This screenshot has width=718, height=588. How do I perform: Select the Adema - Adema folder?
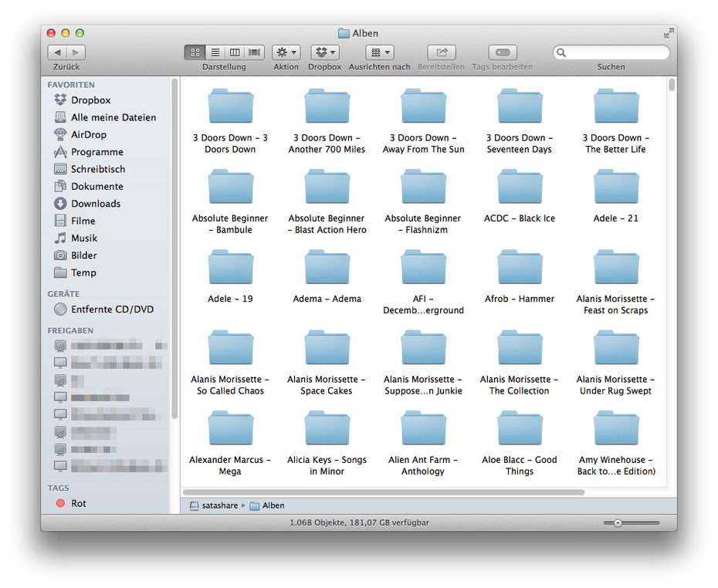pos(327,268)
